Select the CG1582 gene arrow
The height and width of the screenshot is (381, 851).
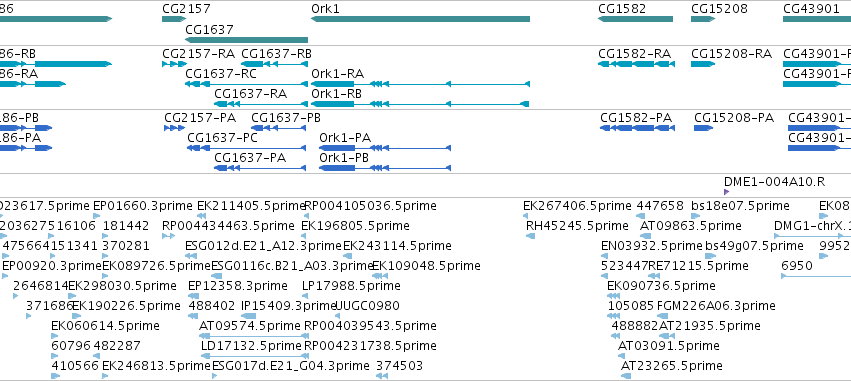[x=636, y=19]
